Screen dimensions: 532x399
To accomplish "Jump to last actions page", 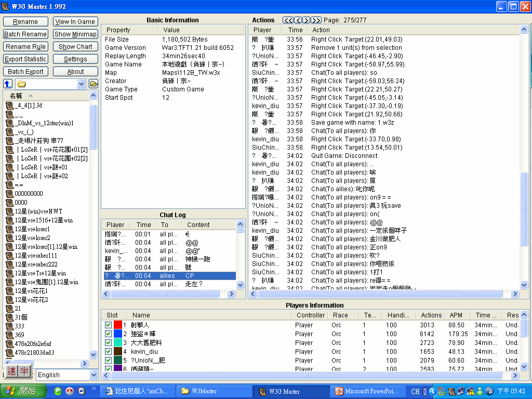I will tap(316, 20).
